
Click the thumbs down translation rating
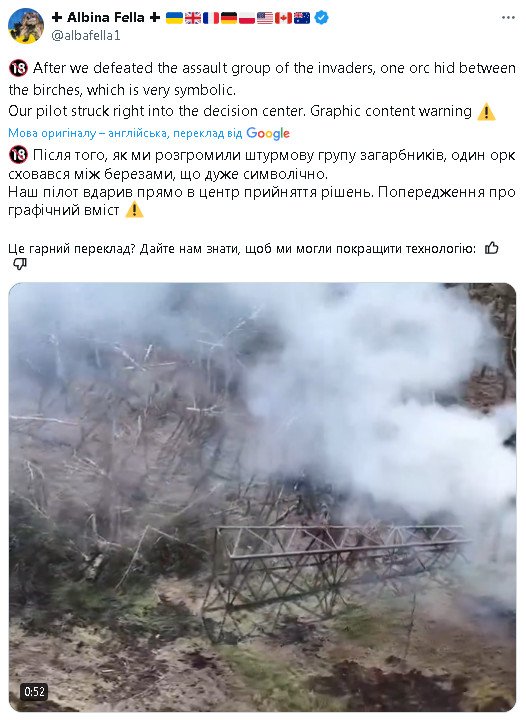click(x=19, y=264)
